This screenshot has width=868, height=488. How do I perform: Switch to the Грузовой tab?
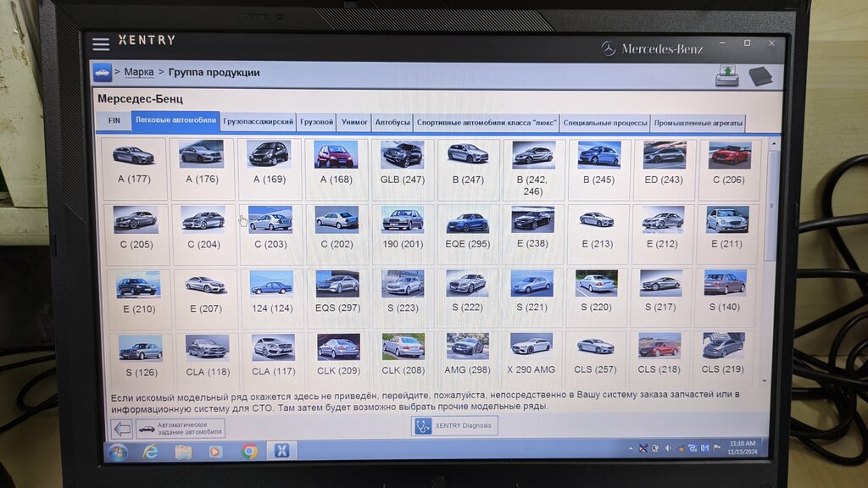[x=317, y=122]
